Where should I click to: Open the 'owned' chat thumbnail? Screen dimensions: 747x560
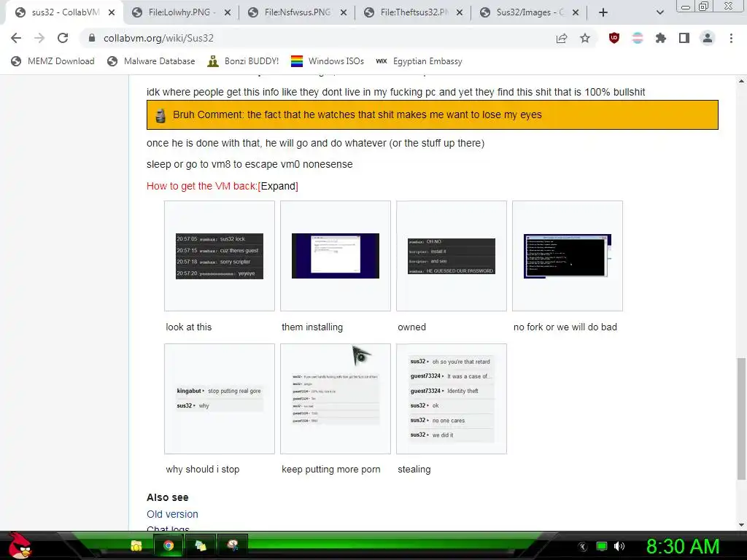coord(452,256)
